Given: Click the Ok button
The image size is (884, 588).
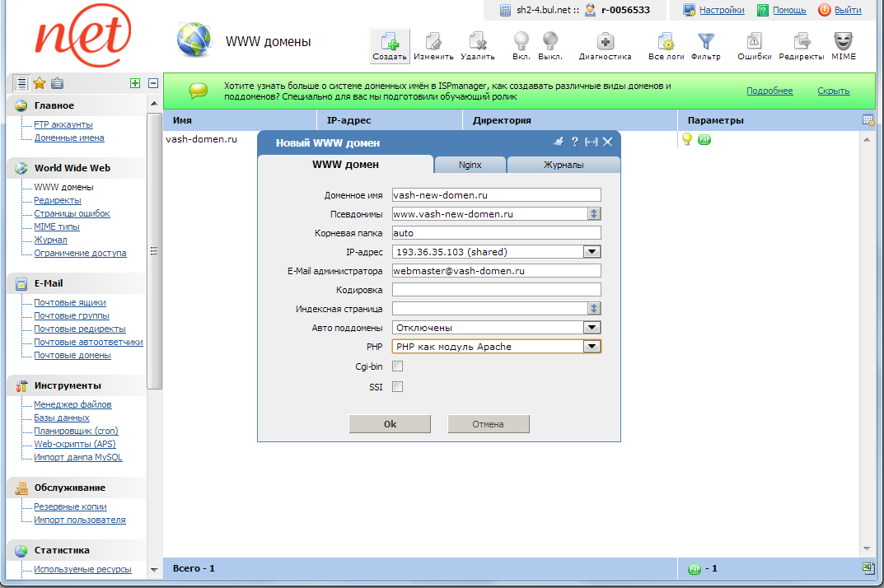Looking at the screenshot, I should click(x=390, y=423).
